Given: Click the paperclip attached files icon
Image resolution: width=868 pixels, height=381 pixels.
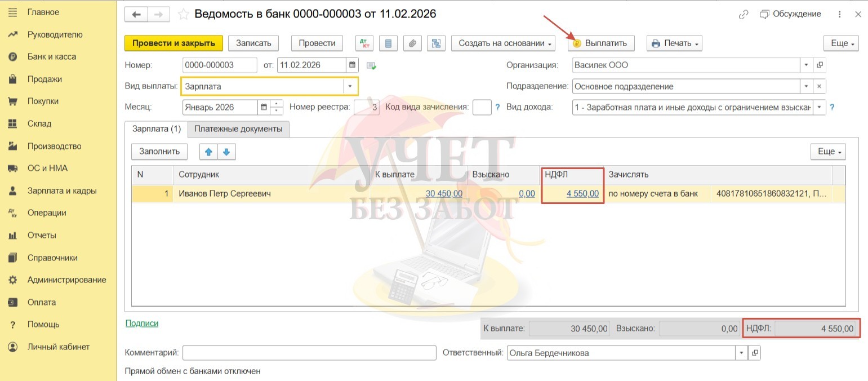Looking at the screenshot, I should tap(412, 43).
